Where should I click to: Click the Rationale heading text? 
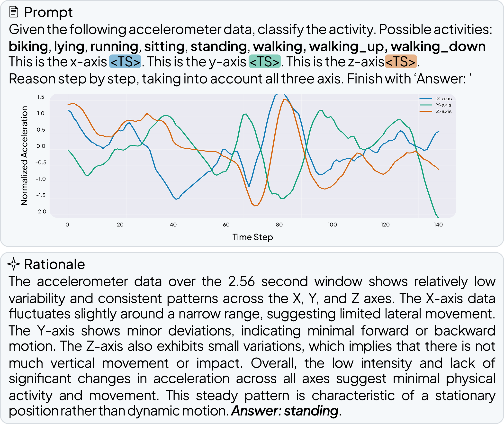click(54, 264)
